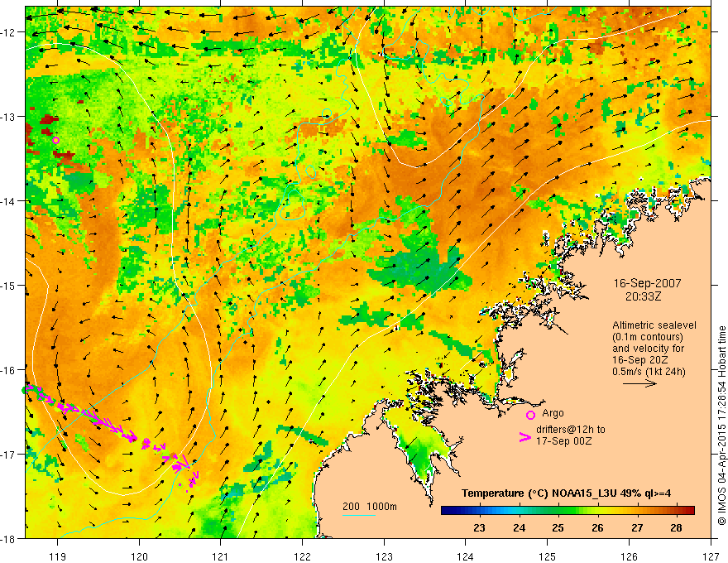The width and height of the screenshot is (728, 563).
Task: Click the color bar tick label '26'
Action: point(597,527)
